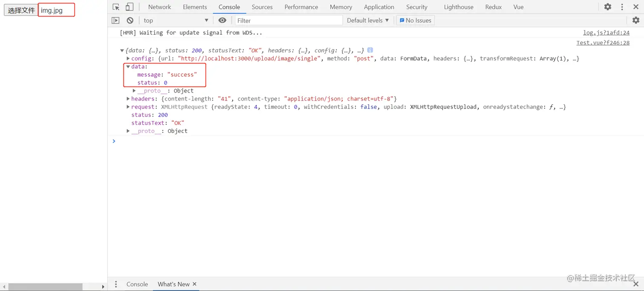Click the 选择文件 file button

21,10
